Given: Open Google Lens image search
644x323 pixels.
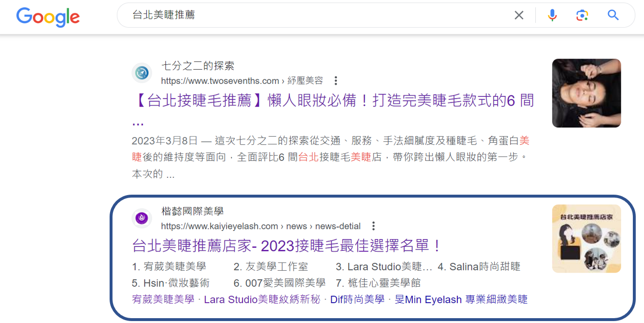Looking at the screenshot, I should 582,15.
